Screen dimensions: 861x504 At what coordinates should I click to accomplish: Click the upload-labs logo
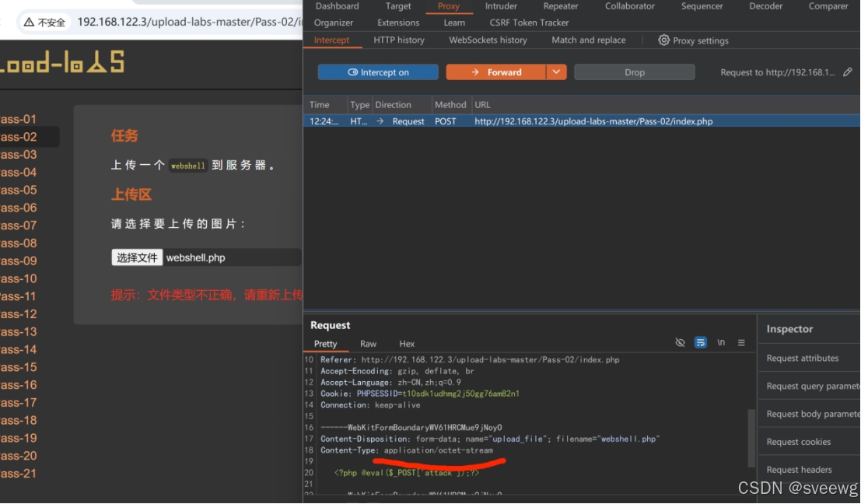[62, 62]
